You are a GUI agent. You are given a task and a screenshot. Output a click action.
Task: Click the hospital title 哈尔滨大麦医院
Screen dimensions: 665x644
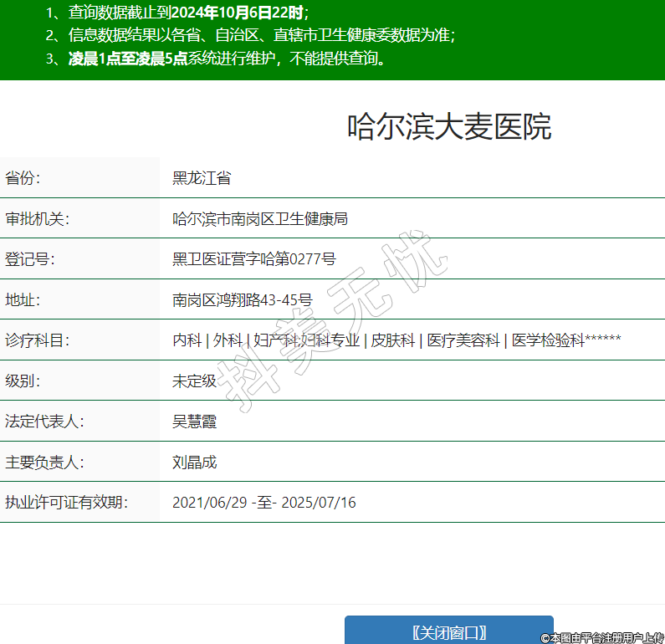click(449, 127)
